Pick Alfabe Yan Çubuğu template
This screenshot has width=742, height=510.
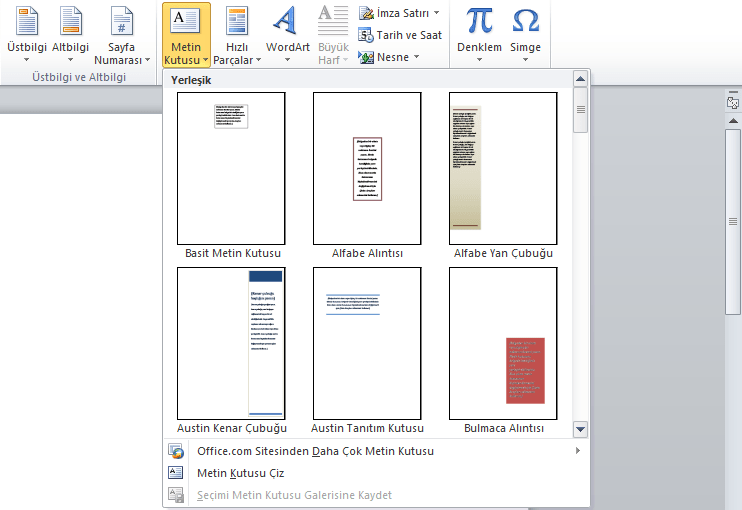503,168
